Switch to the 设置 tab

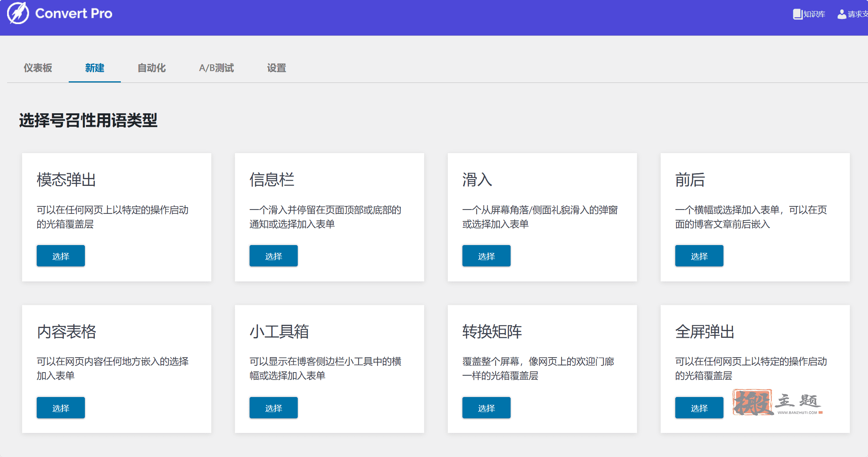coord(276,68)
